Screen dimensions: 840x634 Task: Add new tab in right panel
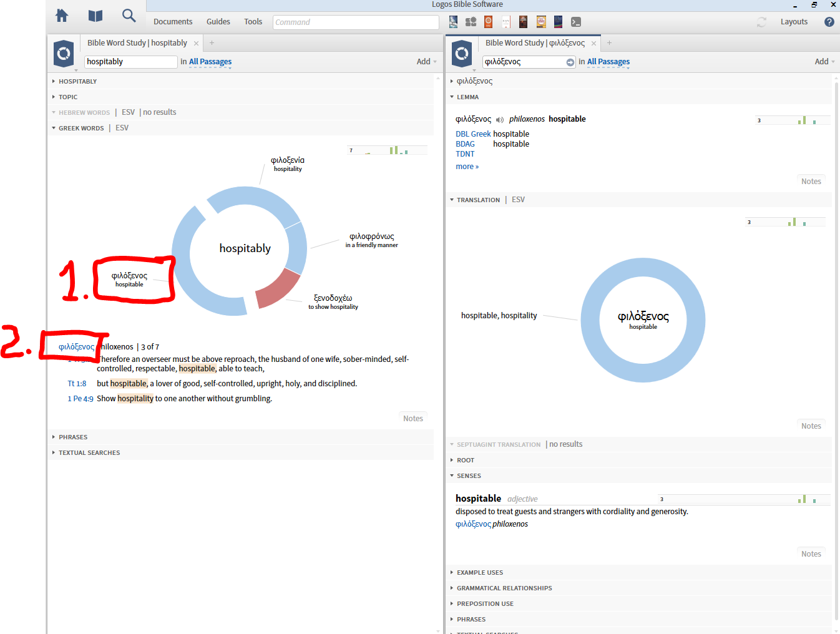(x=609, y=43)
